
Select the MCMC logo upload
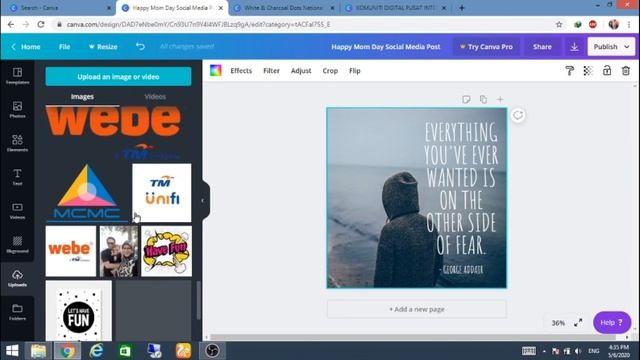click(87, 192)
